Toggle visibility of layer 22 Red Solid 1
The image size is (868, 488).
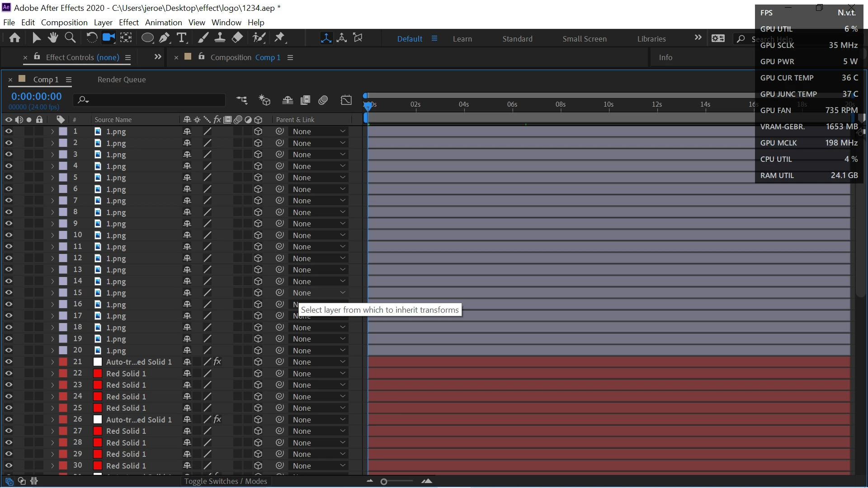pyautogui.click(x=9, y=374)
